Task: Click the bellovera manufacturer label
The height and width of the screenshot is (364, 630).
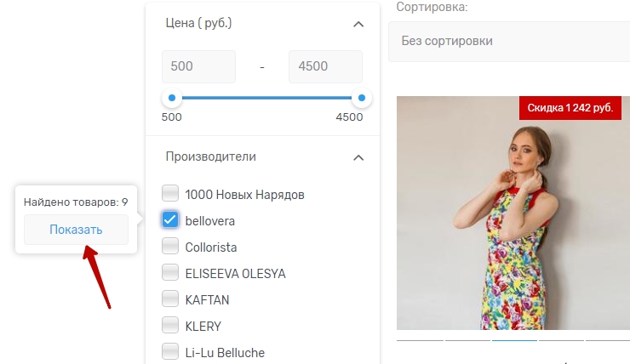Action: pyautogui.click(x=209, y=221)
